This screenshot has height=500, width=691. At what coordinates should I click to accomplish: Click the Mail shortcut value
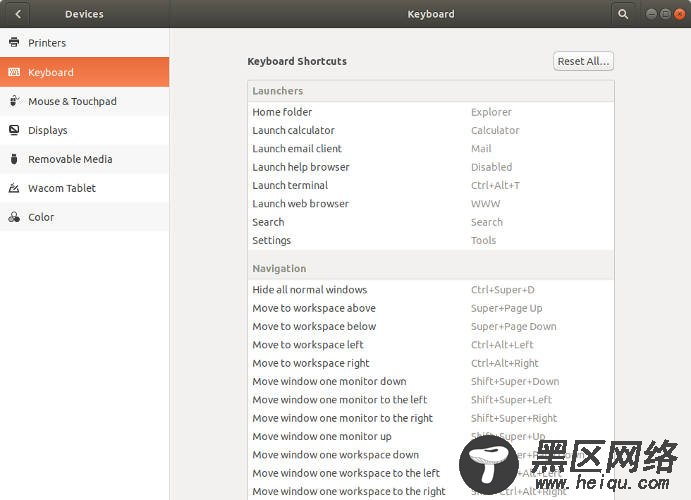click(x=481, y=149)
